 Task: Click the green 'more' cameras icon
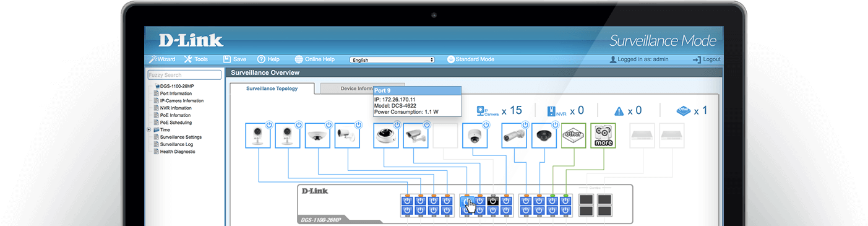click(603, 136)
